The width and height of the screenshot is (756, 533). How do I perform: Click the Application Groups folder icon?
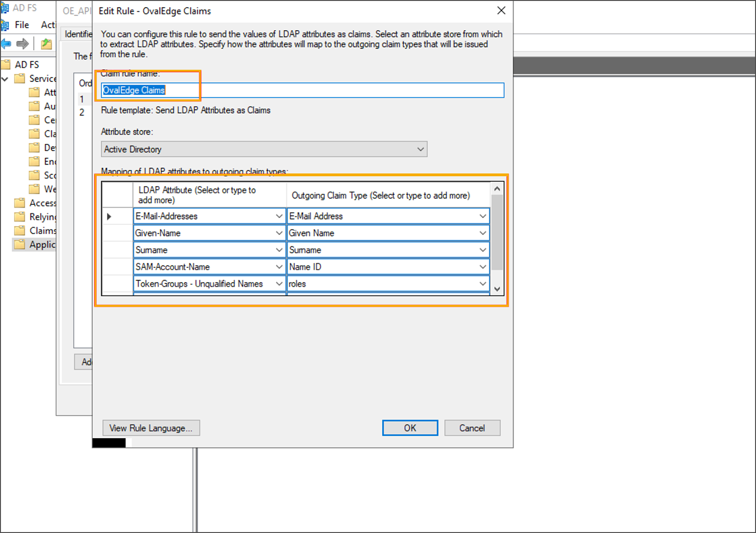20,245
